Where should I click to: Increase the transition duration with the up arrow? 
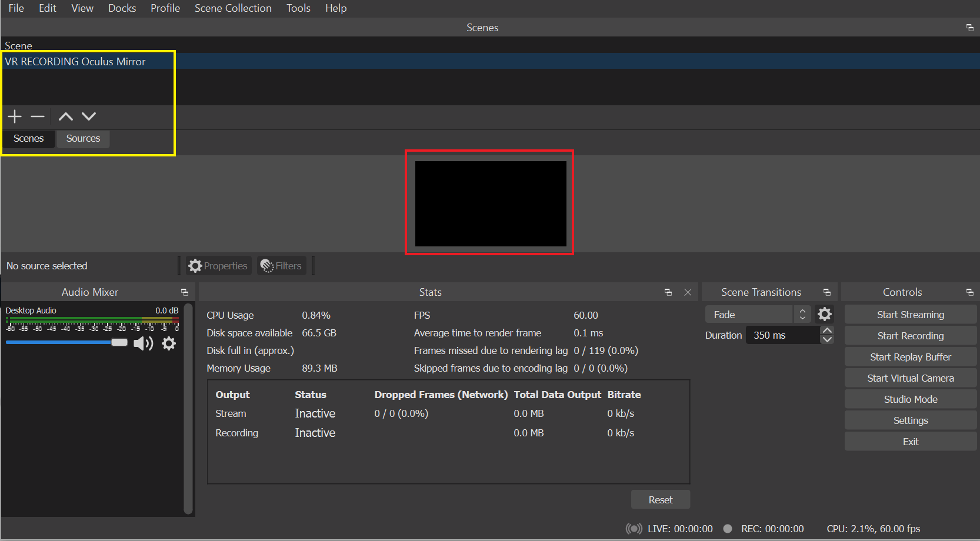coord(826,330)
